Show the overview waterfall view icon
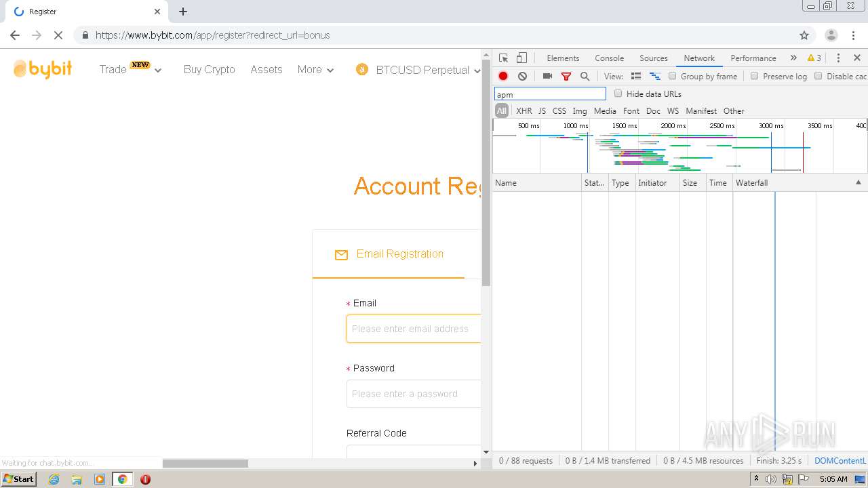 coord(655,77)
